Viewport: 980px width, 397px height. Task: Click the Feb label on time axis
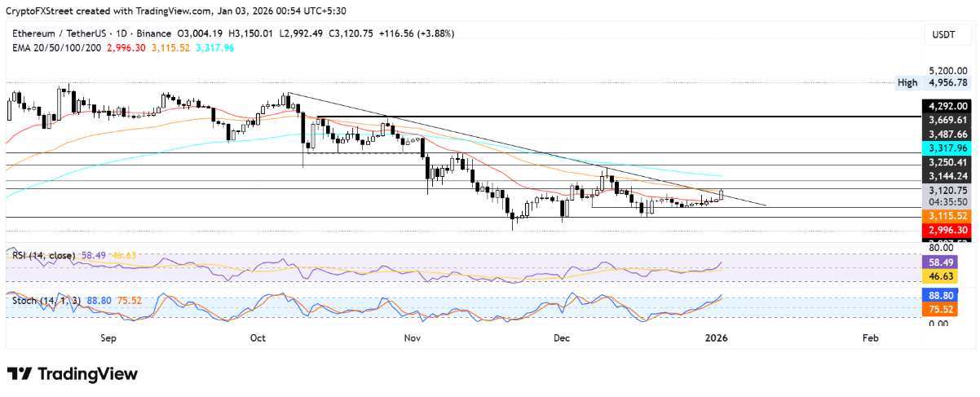[x=869, y=337]
